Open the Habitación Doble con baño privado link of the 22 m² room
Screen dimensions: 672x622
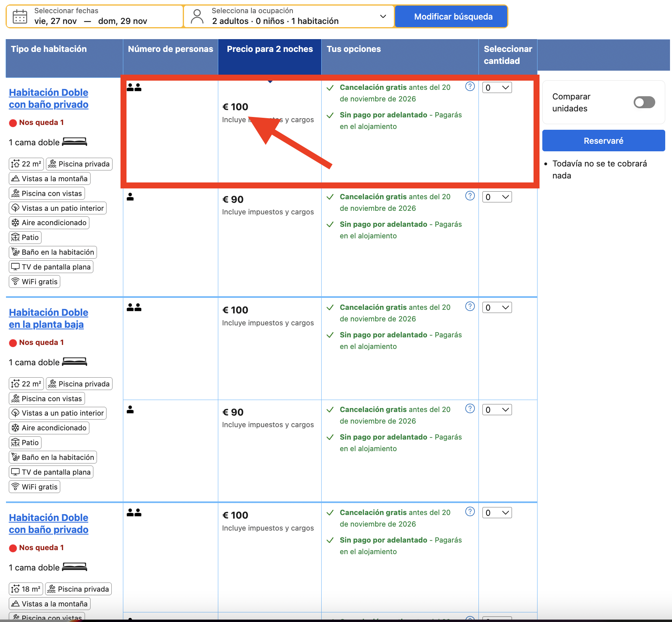coord(48,98)
